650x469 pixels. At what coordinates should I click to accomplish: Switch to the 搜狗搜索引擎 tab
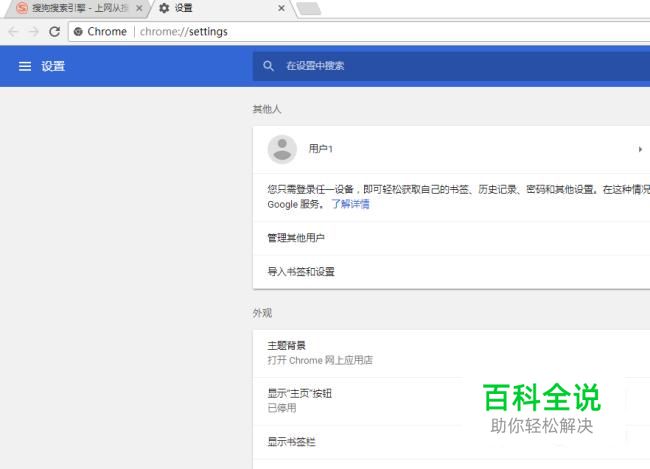(x=77, y=8)
